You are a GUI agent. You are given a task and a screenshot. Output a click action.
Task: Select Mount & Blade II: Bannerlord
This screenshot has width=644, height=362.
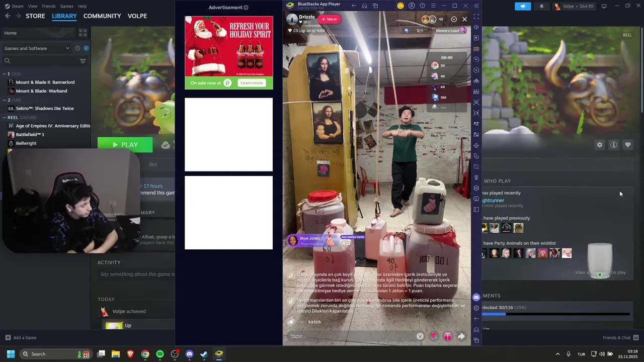pos(45,82)
